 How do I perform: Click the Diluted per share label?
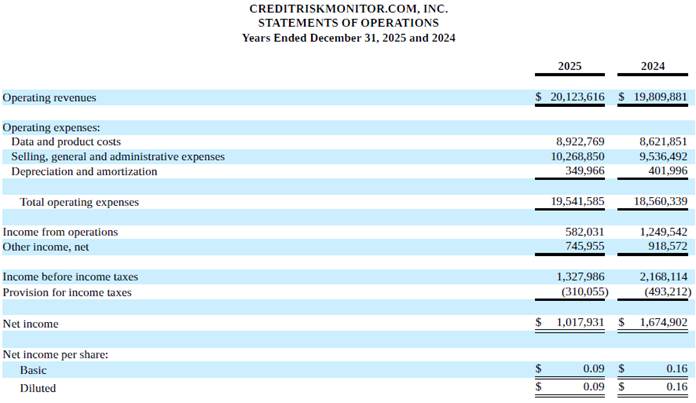point(38,387)
